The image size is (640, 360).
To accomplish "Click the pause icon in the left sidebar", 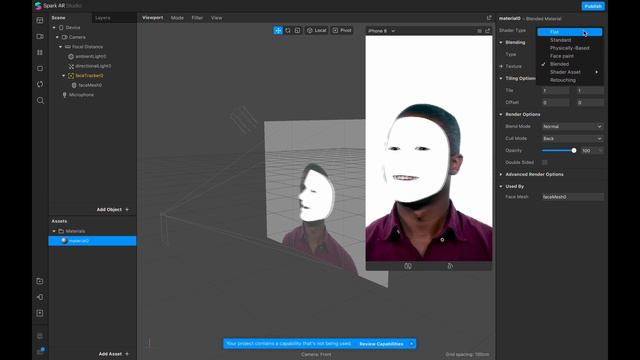I will pos(40,52).
